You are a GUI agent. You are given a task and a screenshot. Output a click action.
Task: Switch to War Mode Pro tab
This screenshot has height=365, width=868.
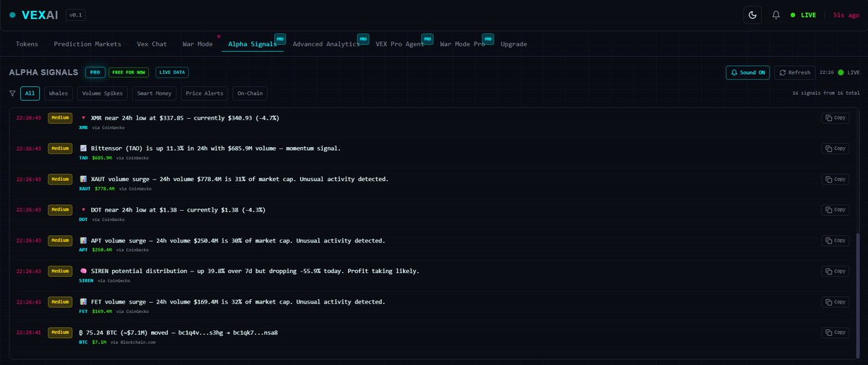pyautogui.click(x=462, y=44)
